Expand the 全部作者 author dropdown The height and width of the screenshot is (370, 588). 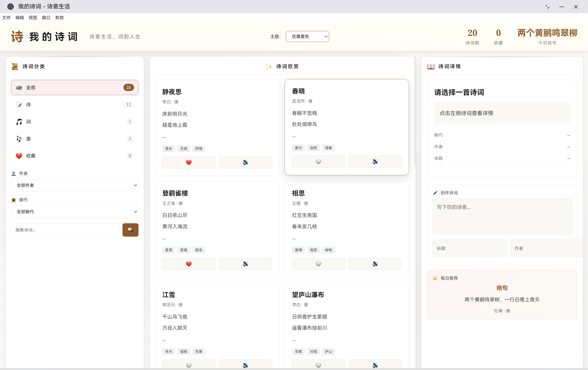point(75,185)
